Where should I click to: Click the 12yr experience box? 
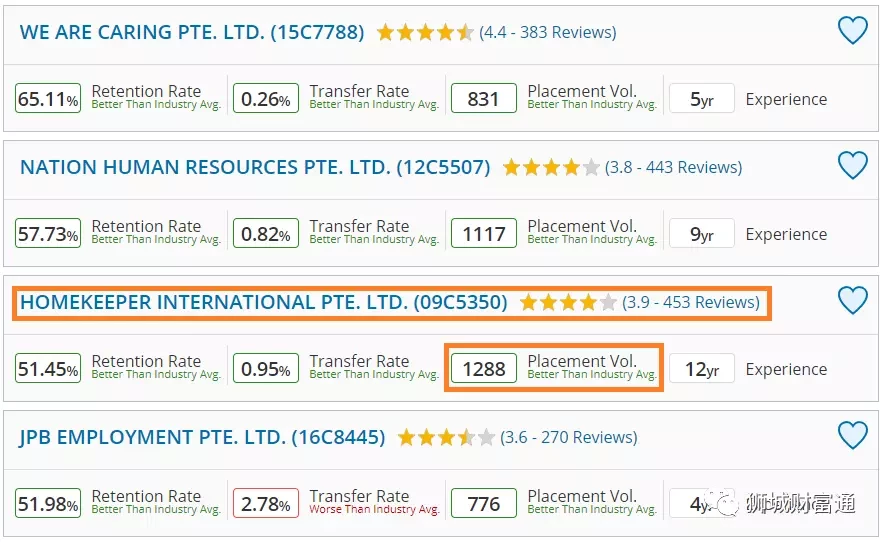[x=702, y=368]
